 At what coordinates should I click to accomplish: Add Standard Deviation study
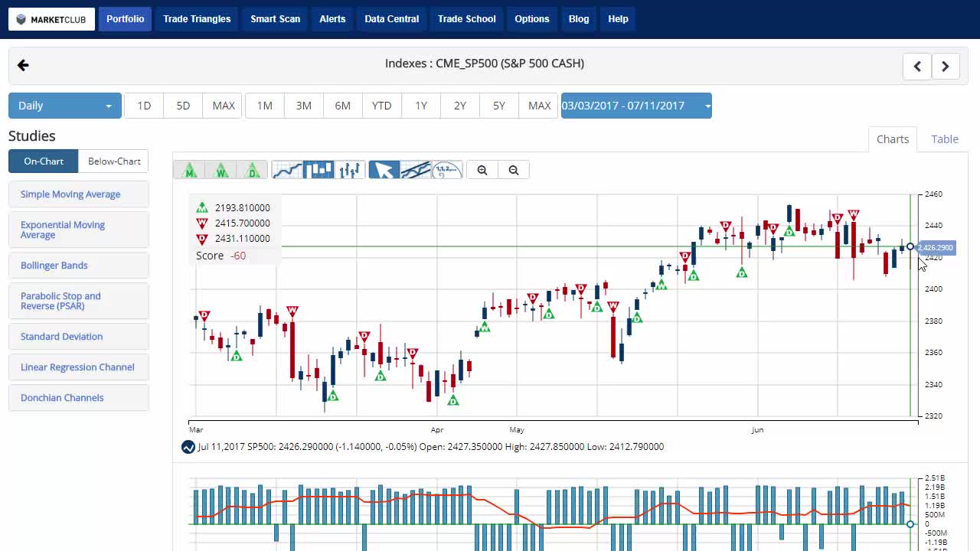tap(79, 337)
